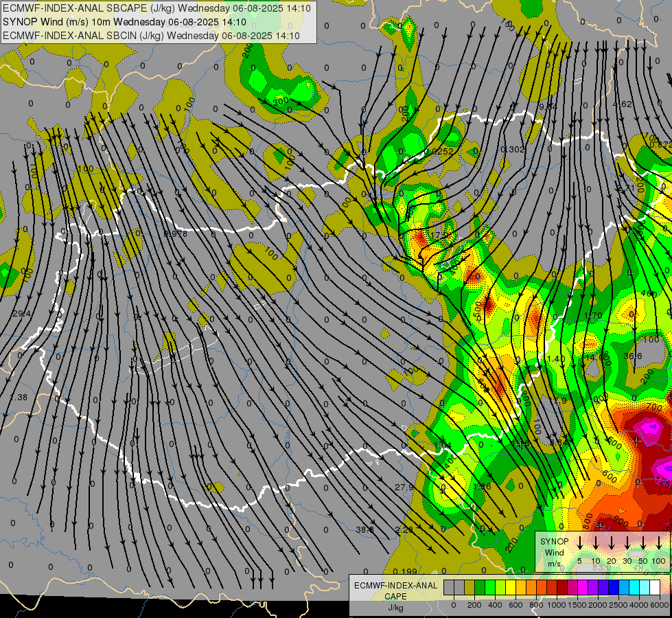Click the 1500 tick label on CAPE scale
Viewport: 672px width, 618px height.
pyautogui.click(x=577, y=605)
